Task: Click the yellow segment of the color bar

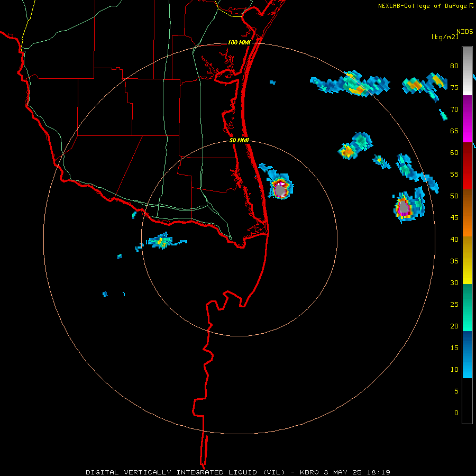Action: point(467,260)
